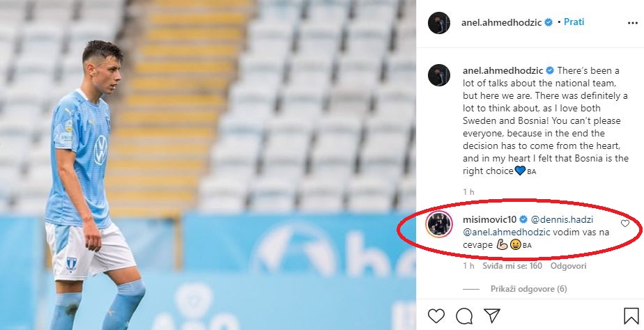Viewport: 644px width, 330px height.
Task: Click verified badge next to header username
Action: pyautogui.click(x=549, y=22)
